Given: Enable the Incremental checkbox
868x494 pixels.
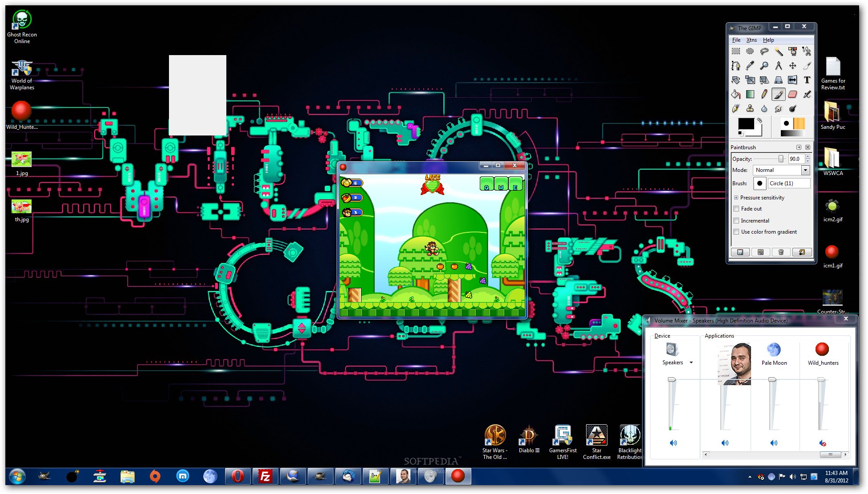Looking at the screenshot, I should pos(736,220).
